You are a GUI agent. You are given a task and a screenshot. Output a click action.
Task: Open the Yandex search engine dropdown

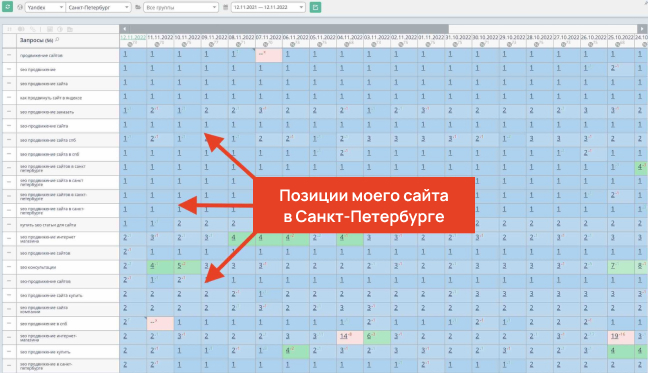click(x=45, y=7)
